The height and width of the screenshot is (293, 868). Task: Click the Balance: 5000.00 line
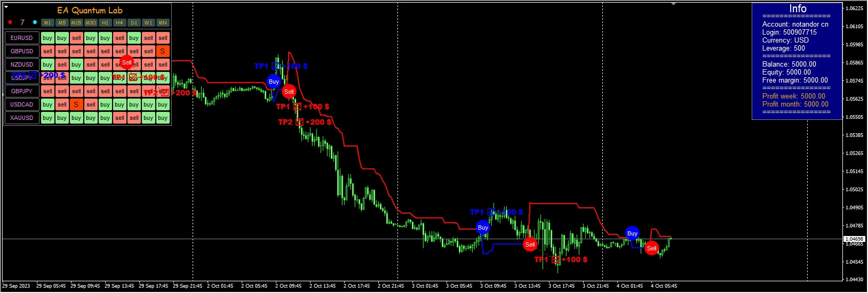tap(789, 64)
